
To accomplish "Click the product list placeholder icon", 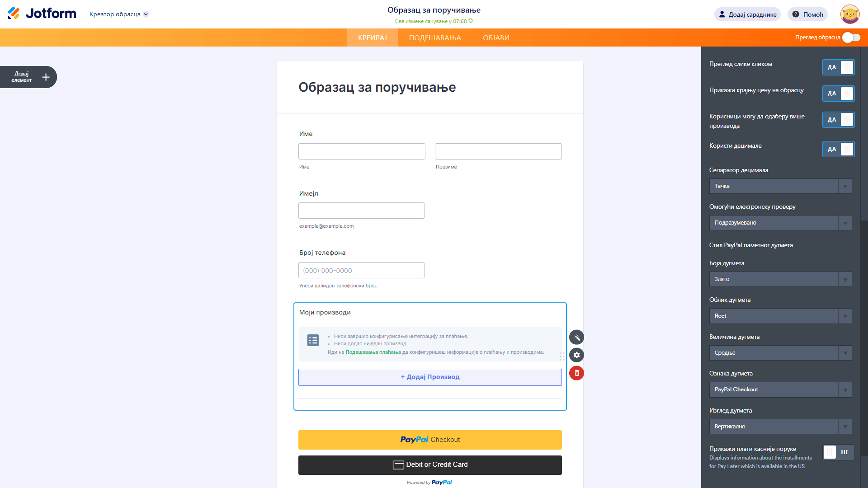I will point(313,340).
